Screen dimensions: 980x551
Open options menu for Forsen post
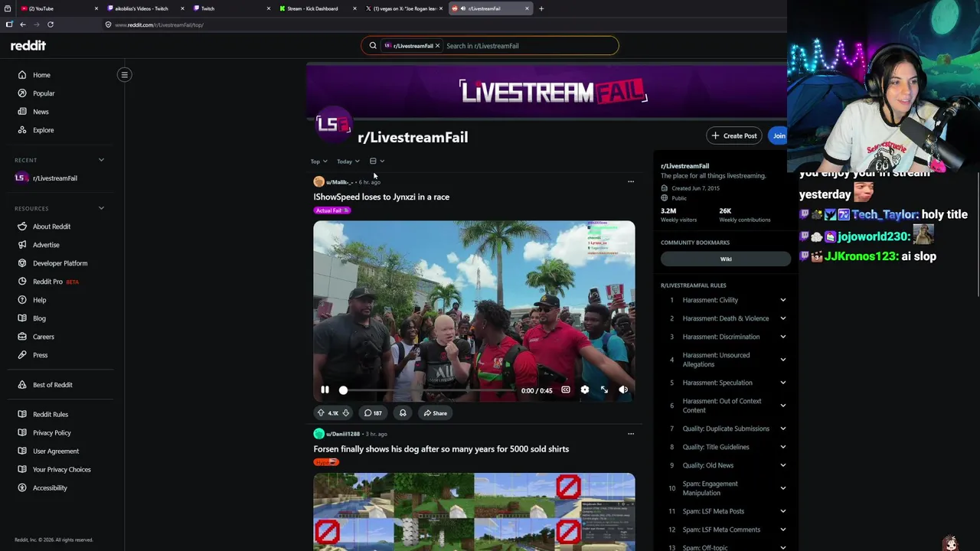coord(631,434)
